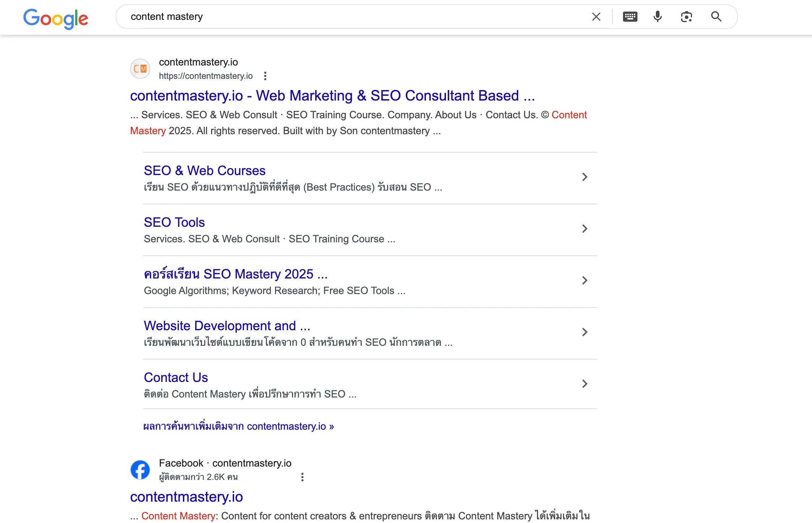Open the คอร์สเรียน SEO Mastery 2025 sitelink
Viewport: 812px width, 523px height.
(235, 274)
